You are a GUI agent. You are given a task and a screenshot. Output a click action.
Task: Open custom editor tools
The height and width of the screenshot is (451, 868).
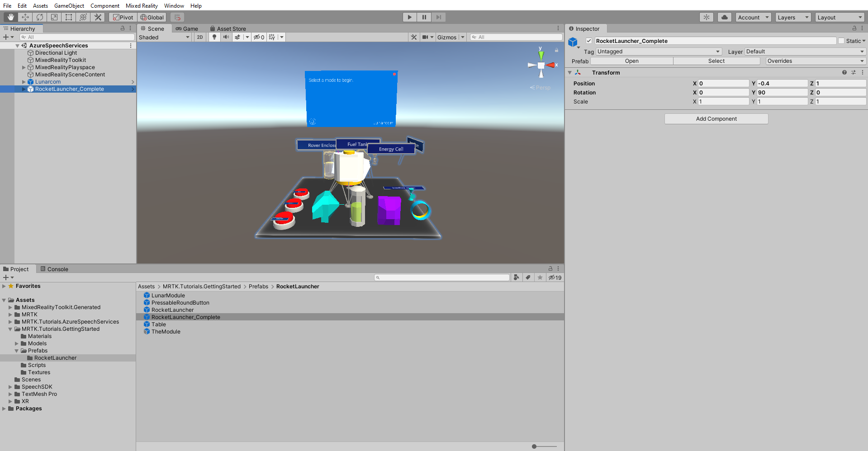click(98, 17)
